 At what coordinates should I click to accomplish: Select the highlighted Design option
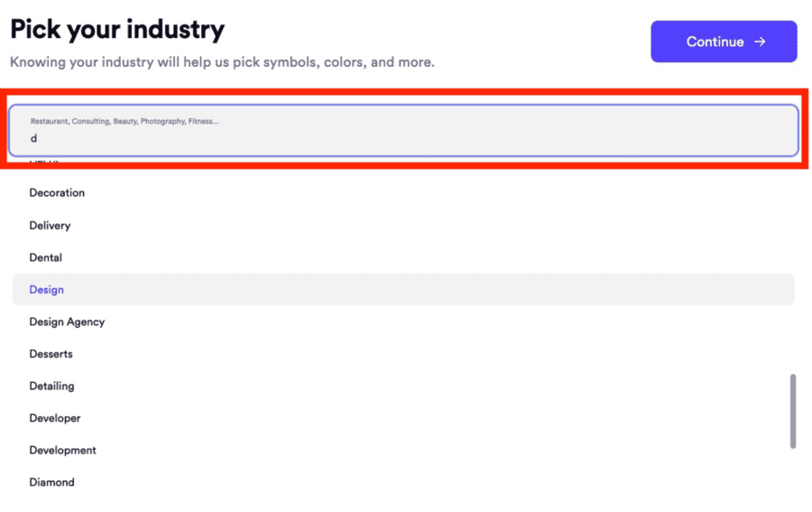pyautogui.click(x=403, y=289)
